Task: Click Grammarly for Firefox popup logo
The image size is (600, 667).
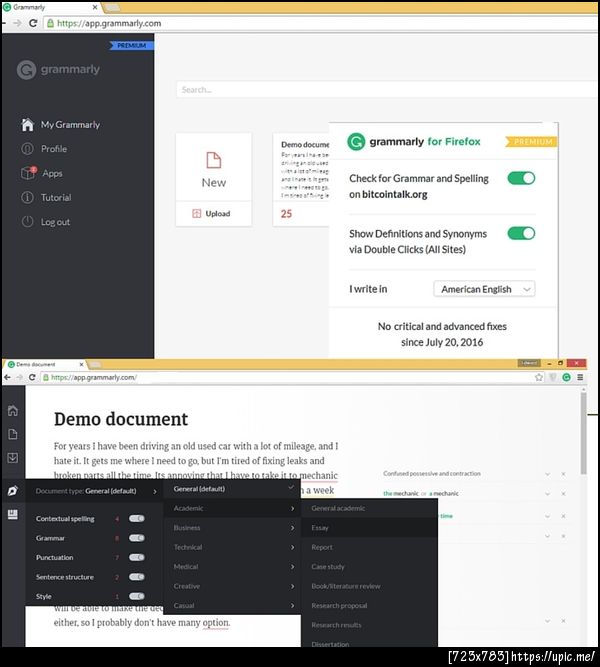Action: (356, 142)
